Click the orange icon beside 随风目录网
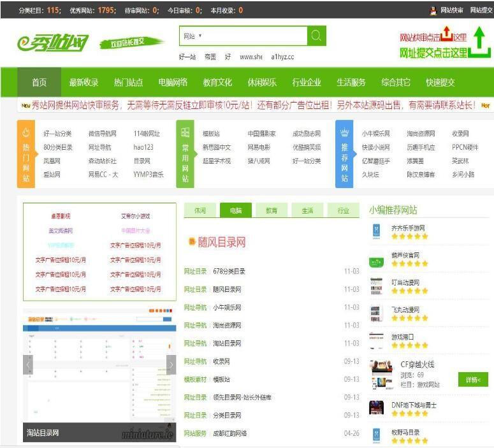The image size is (494, 448). pyautogui.click(x=192, y=242)
